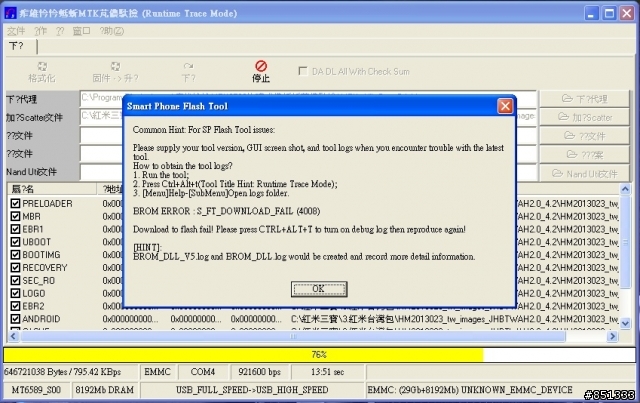The image size is (640, 403).
Task: Click the ???案 folder button on right
Action: tap(584, 155)
